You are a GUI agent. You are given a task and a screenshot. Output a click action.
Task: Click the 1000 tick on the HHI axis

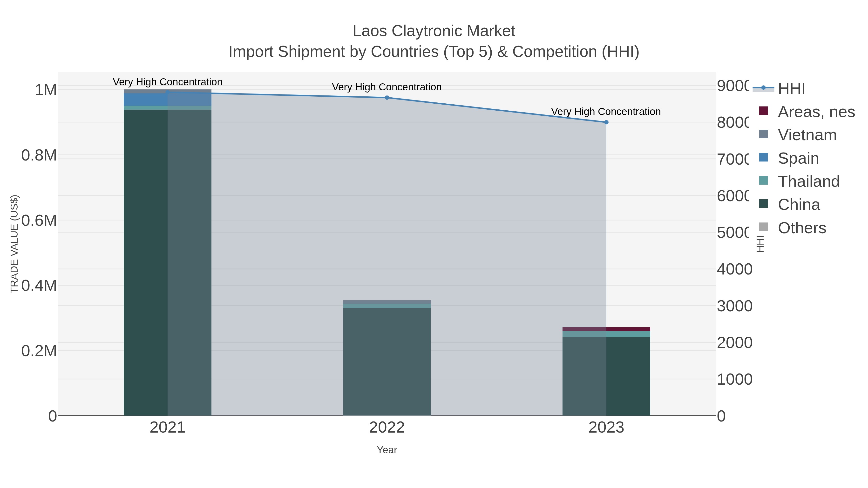(x=735, y=379)
